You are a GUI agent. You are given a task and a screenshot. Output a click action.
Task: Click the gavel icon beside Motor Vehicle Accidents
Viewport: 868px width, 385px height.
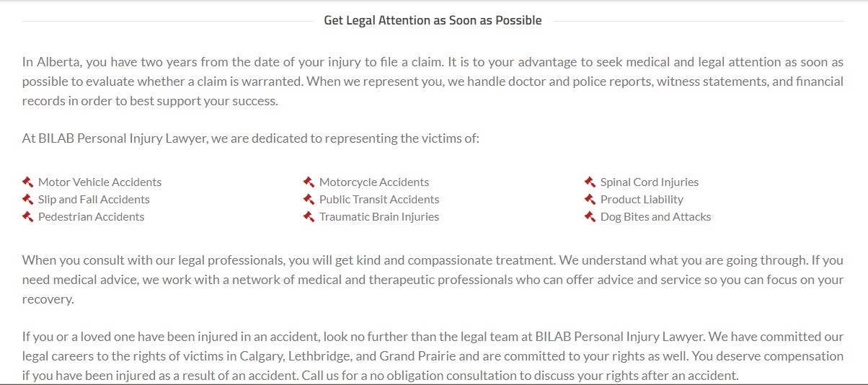[x=28, y=182]
